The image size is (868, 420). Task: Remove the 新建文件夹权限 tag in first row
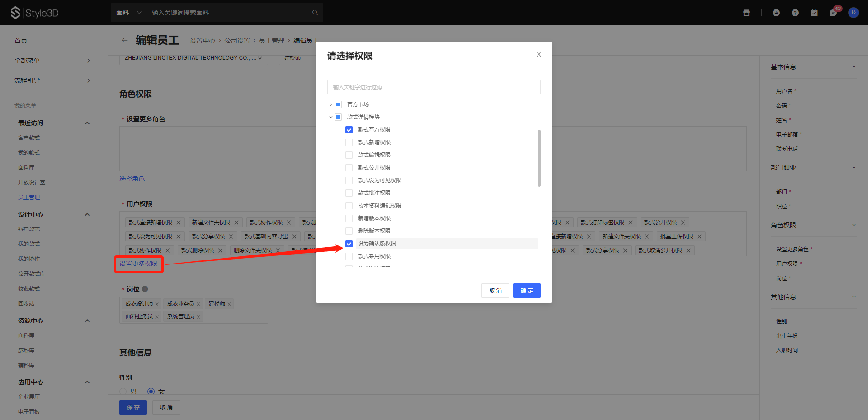click(236, 222)
